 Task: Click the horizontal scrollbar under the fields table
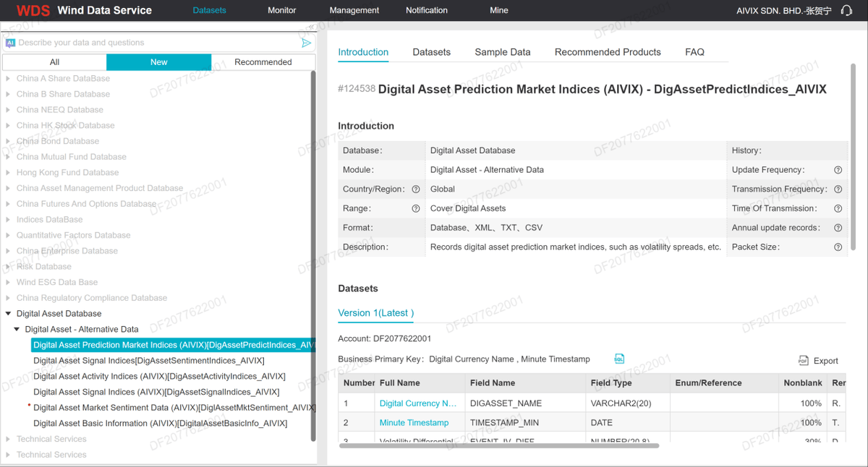pos(499,446)
